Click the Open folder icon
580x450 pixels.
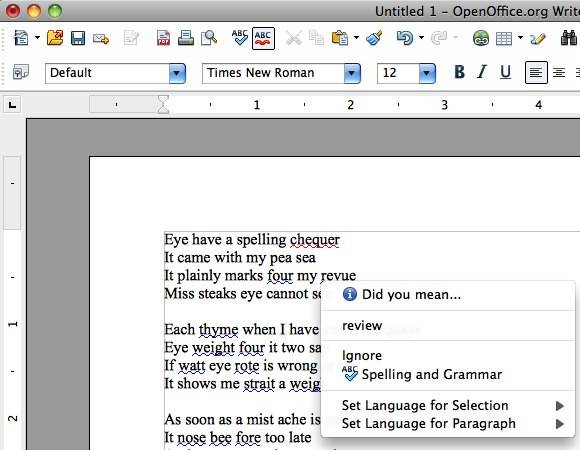55,38
